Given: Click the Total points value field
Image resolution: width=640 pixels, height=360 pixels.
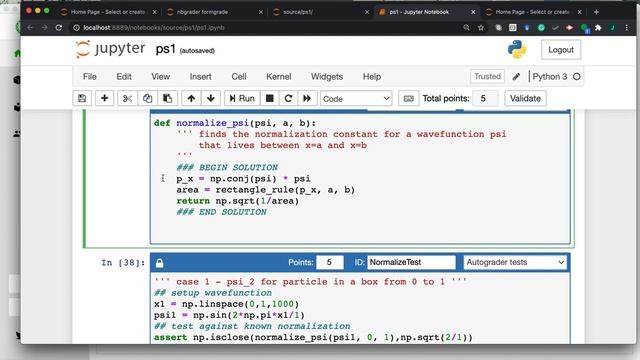Looking at the screenshot, I should coord(485,98).
